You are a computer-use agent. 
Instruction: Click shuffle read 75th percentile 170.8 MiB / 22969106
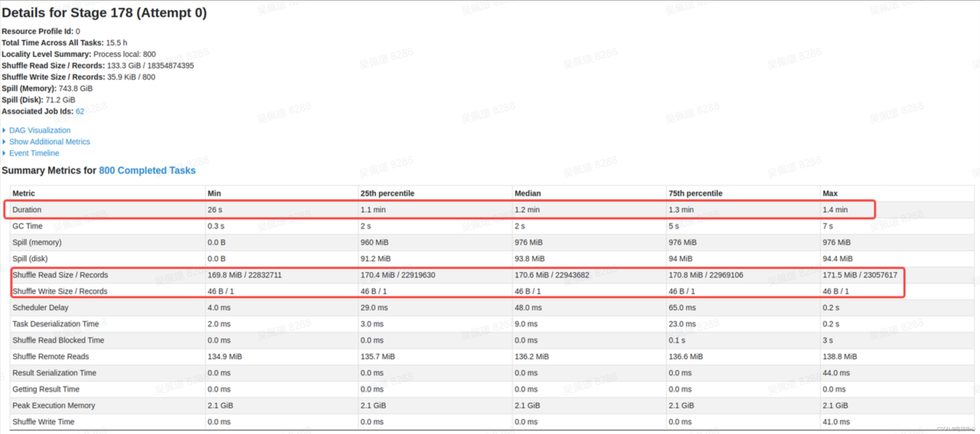tap(706, 275)
